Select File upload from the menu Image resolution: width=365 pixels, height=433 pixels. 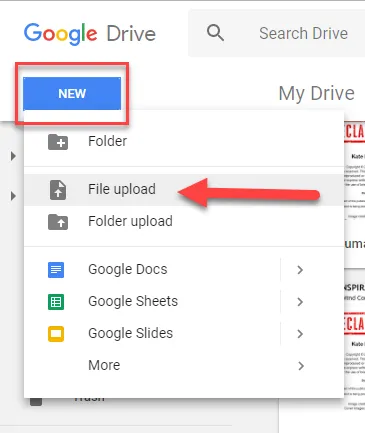click(184, 189)
